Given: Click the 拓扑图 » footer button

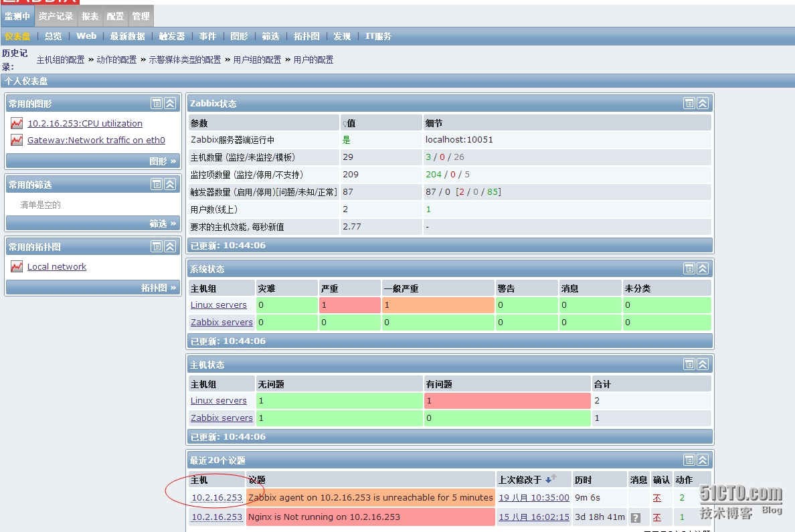Looking at the screenshot, I should click(159, 288).
